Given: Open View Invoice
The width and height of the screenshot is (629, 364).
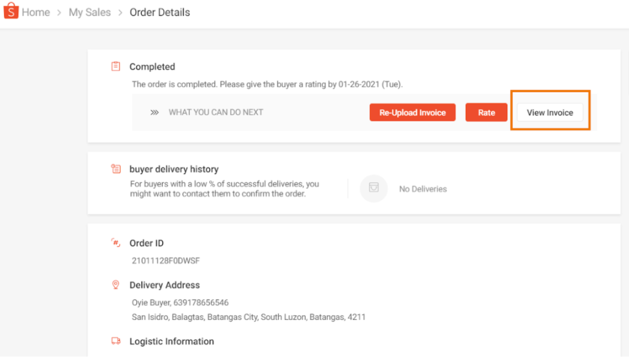Looking at the screenshot, I should tap(550, 112).
